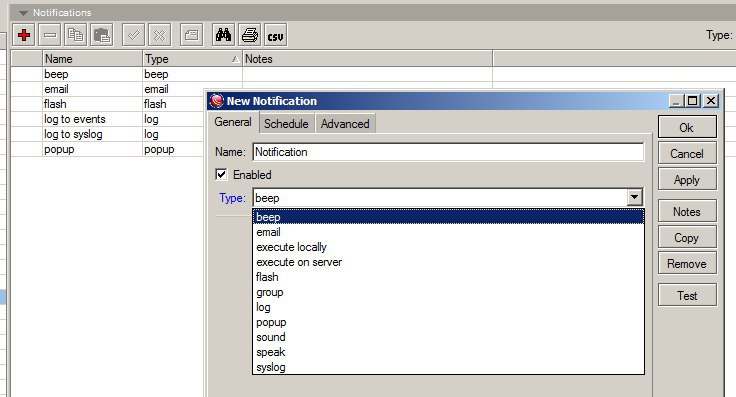Click the Cancel button
Screen dimensions: 736x397
pyautogui.click(x=687, y=153)
